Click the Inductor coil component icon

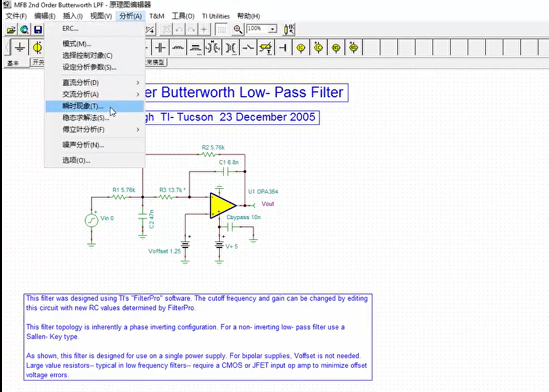178,47
